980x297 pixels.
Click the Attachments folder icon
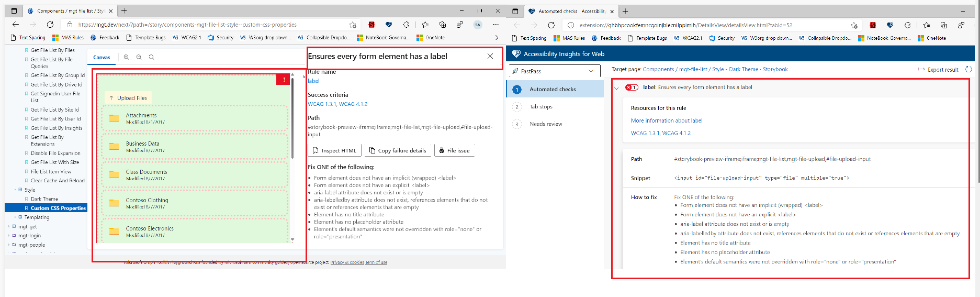click(x=114, y=118)
